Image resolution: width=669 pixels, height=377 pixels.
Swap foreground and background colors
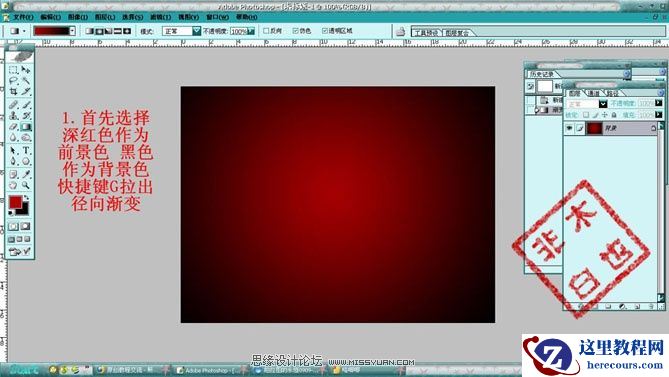tap(26, 198)
